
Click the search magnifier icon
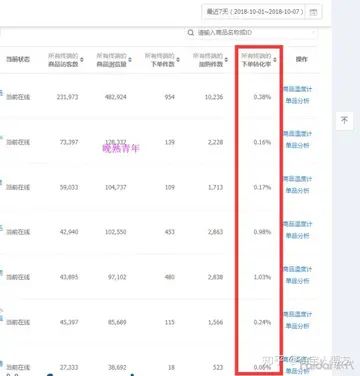click(191, 33)
